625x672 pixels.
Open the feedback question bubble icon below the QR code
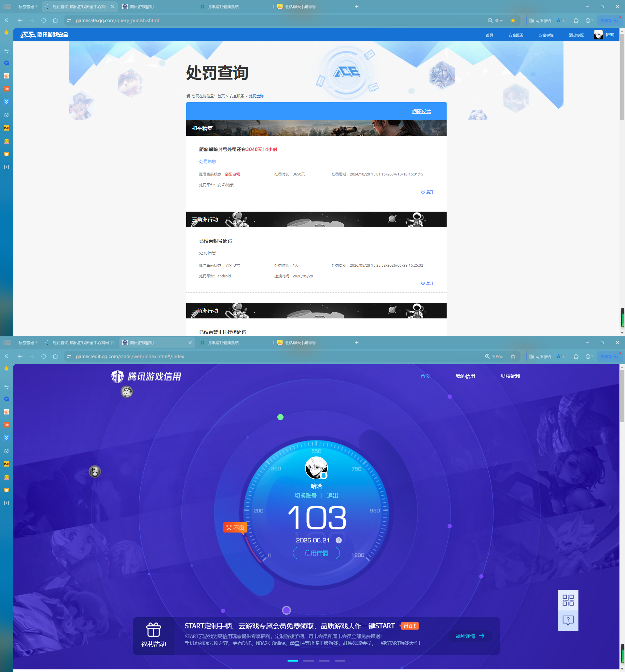(x=568, y=620)
